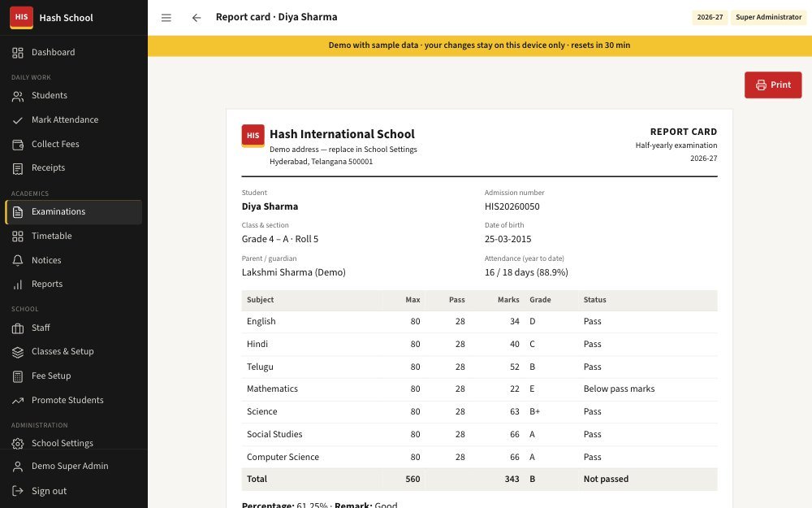Click the Dashboard grid icon
812x508 pixels.
18,52
